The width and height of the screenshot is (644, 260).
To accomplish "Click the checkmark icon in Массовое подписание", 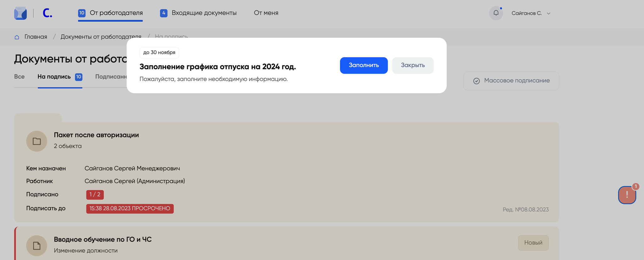I will point(476,81).
